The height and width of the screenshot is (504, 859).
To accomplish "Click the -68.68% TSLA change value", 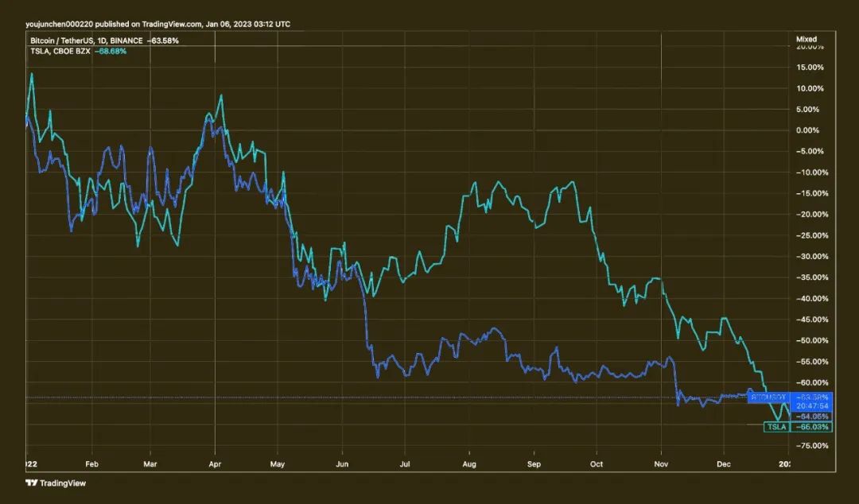I will (x=111, y=51).
